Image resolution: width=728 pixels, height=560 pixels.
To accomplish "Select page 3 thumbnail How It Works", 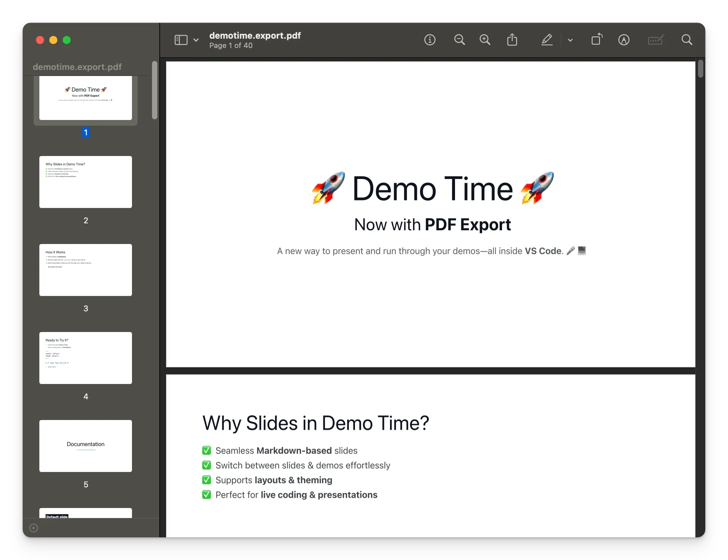I will [86, 270].
